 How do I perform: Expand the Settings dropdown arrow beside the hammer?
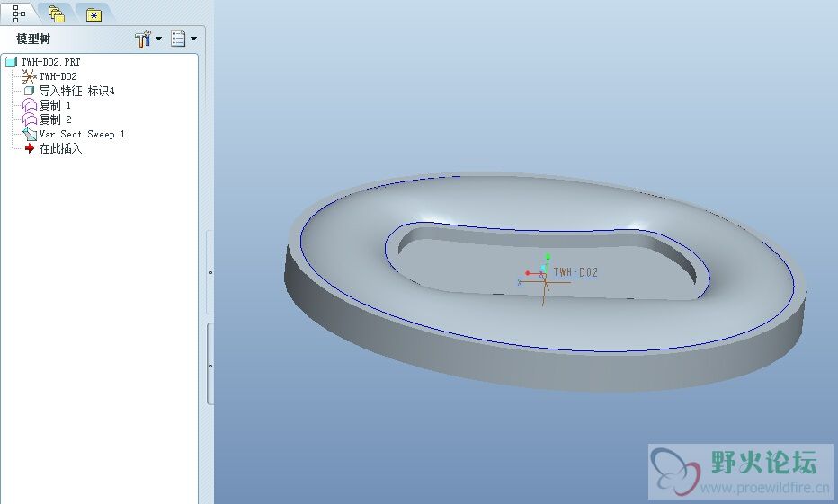tap(159, 39)
